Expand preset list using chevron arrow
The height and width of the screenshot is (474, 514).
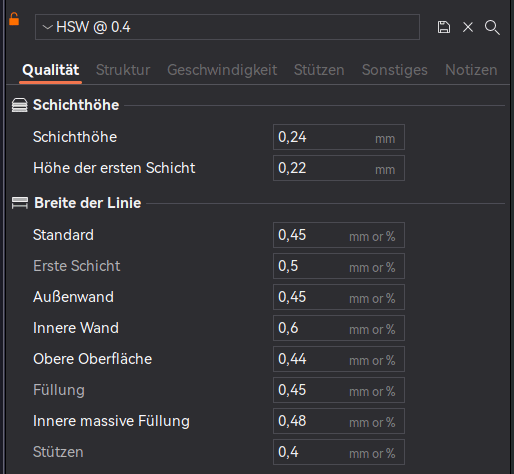pos(48,27)
